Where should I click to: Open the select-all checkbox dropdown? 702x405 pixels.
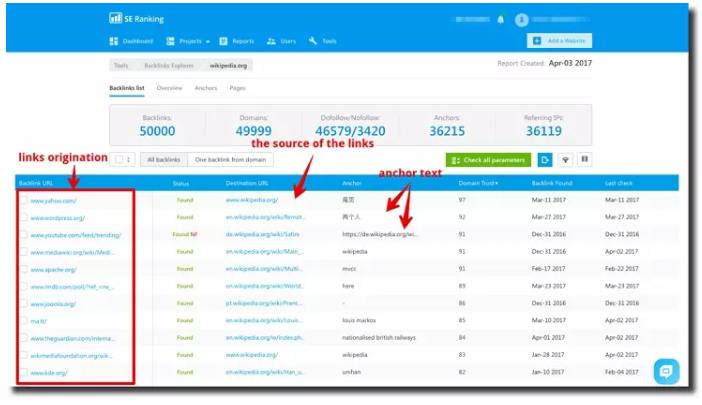click(x=124, y=159)
